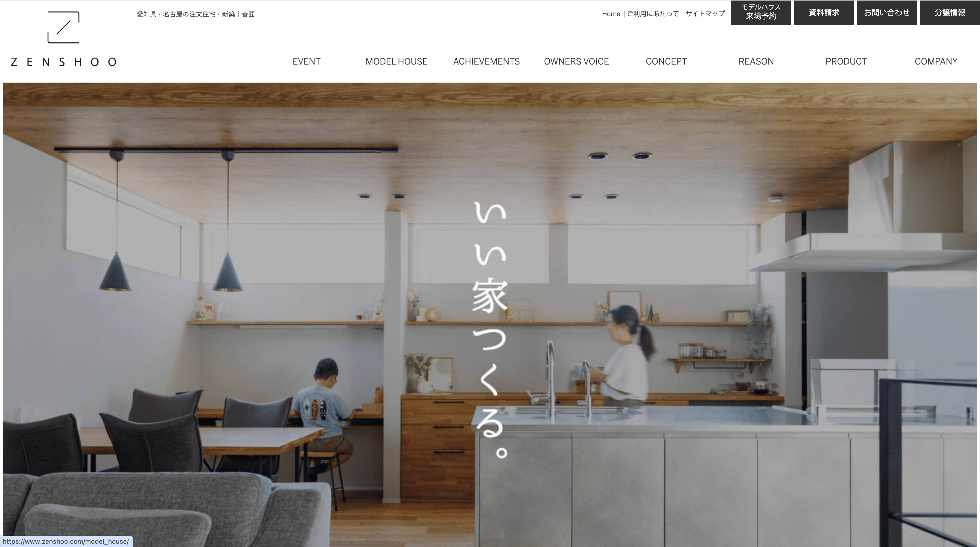Expand the REASON navigation item
Viewport: 980px width, 547px height.
pos(756,61)
